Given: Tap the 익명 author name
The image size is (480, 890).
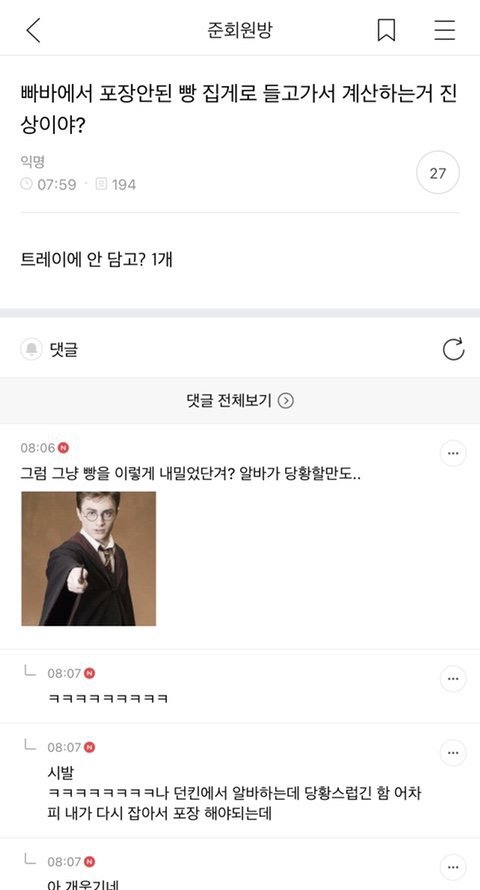Looking at the screenshot, I should point(32,162).
